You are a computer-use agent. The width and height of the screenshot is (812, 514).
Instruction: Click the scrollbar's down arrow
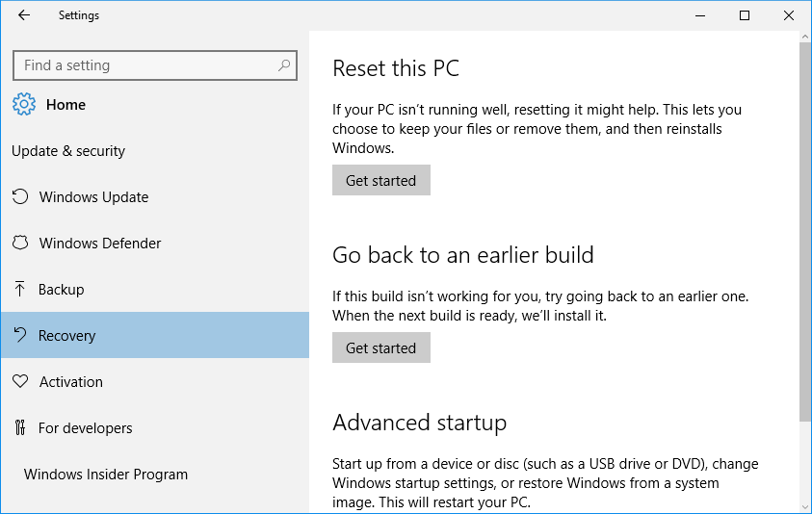(x=805, y=506)
